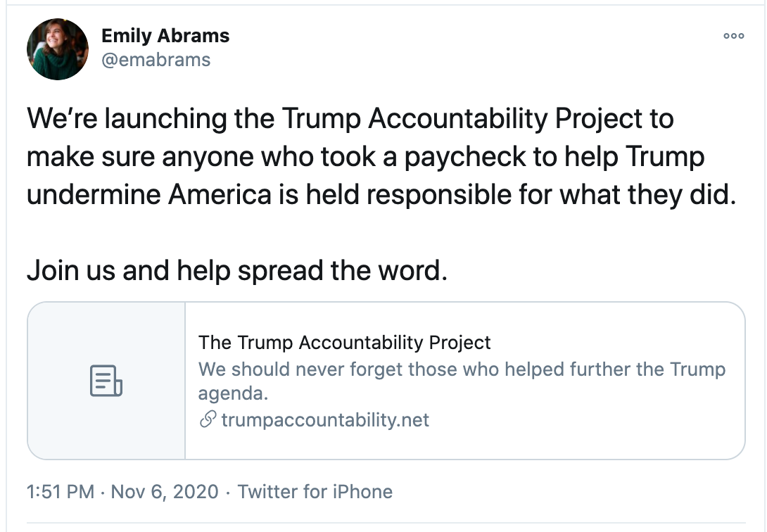Click 'Join us and help spread the word.'
Image resolution: width=767 pixels, height=532 pixels.
(x=237, y=270)
